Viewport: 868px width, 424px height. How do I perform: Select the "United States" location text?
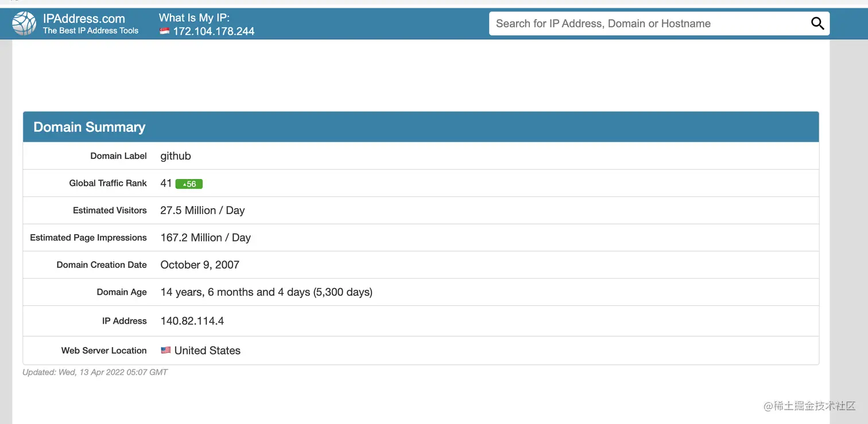tap(207, 351)
